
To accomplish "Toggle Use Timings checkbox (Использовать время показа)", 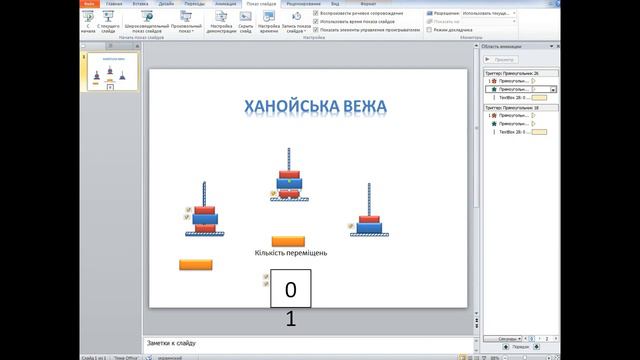I will (316, 21).
